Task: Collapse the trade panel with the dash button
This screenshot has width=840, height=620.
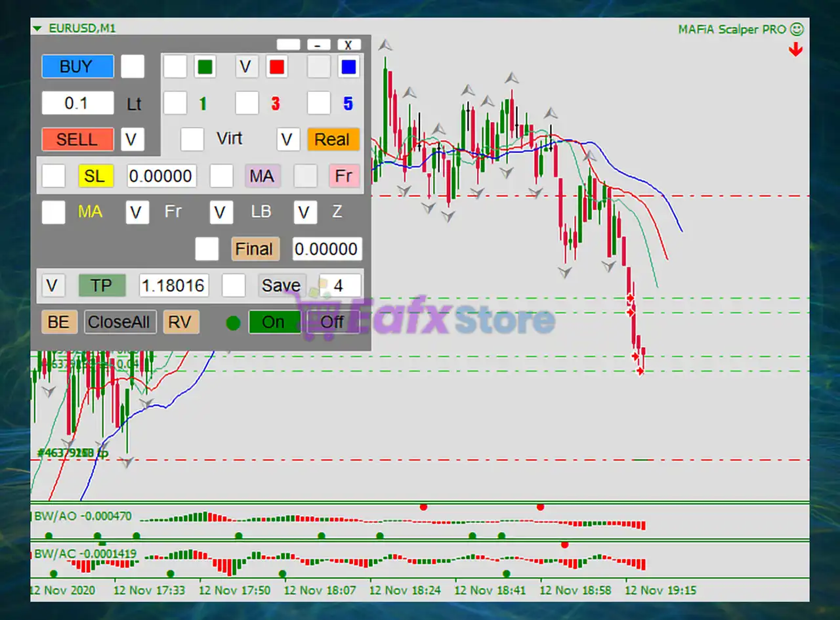Action: [x=318, y=45]
